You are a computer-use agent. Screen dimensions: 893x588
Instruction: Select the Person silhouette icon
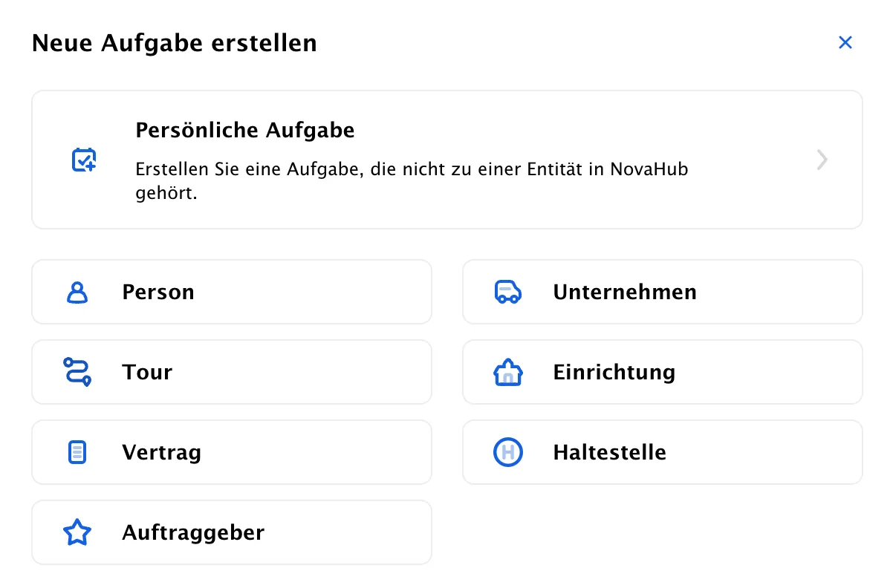77,293
